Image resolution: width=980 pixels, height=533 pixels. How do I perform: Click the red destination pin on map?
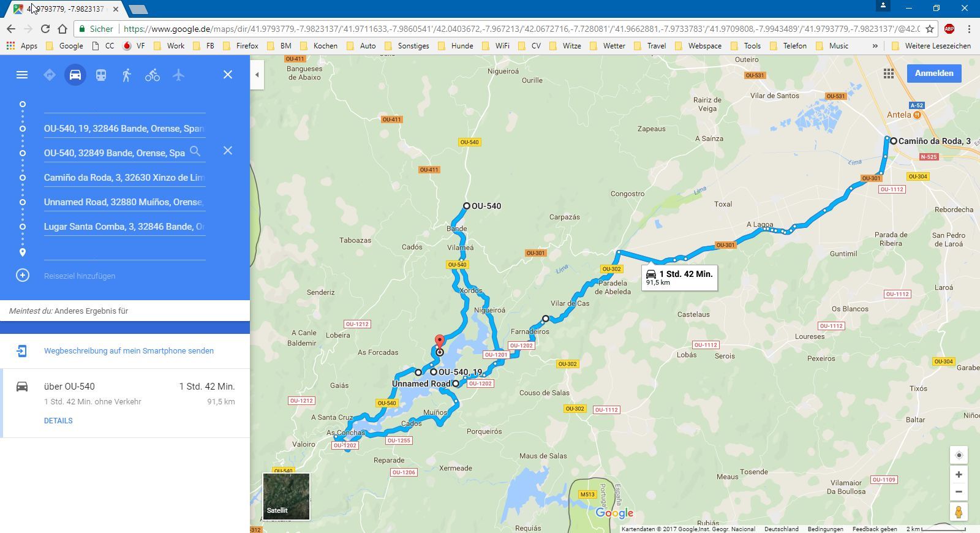click(439, 342)
